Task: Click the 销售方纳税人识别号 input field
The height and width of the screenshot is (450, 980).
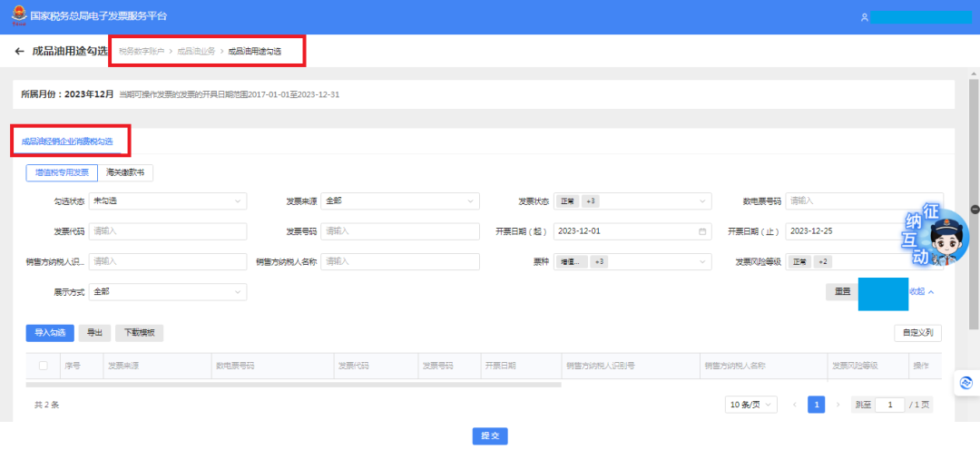Action: (x=168, y=262)
